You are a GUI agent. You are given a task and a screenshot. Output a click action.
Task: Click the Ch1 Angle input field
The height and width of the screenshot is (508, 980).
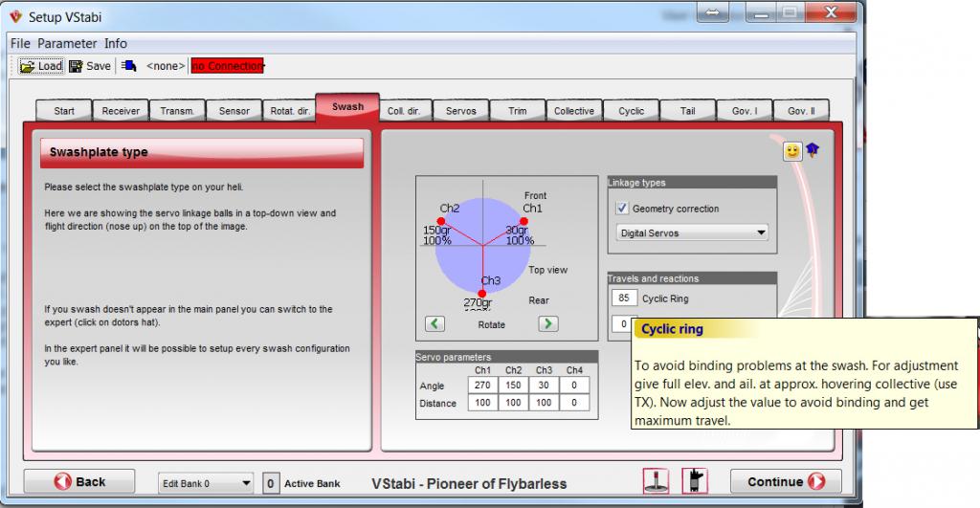click(x=482, y=386)
